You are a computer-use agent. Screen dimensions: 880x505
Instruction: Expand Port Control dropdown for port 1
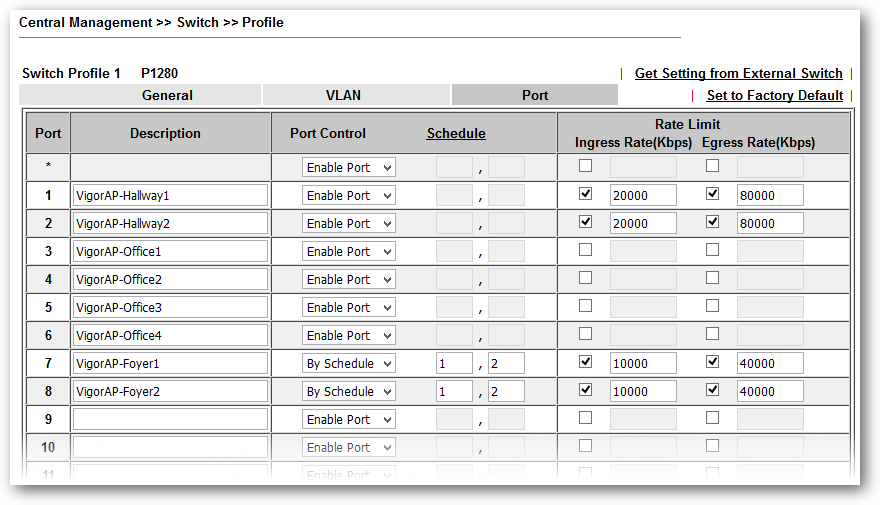click(348, 196)
